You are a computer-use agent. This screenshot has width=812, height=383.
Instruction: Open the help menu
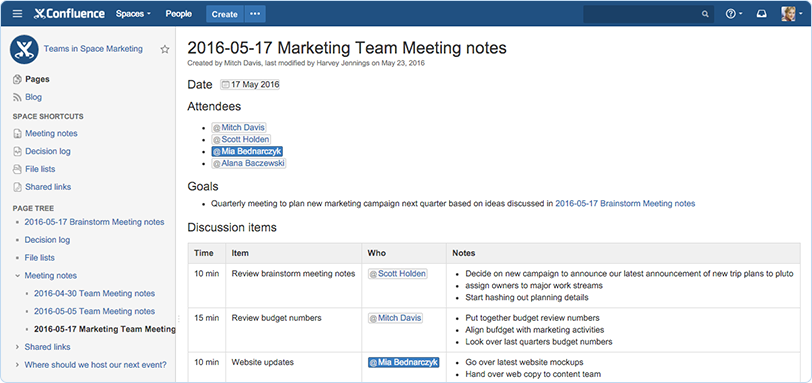[734, 14]
